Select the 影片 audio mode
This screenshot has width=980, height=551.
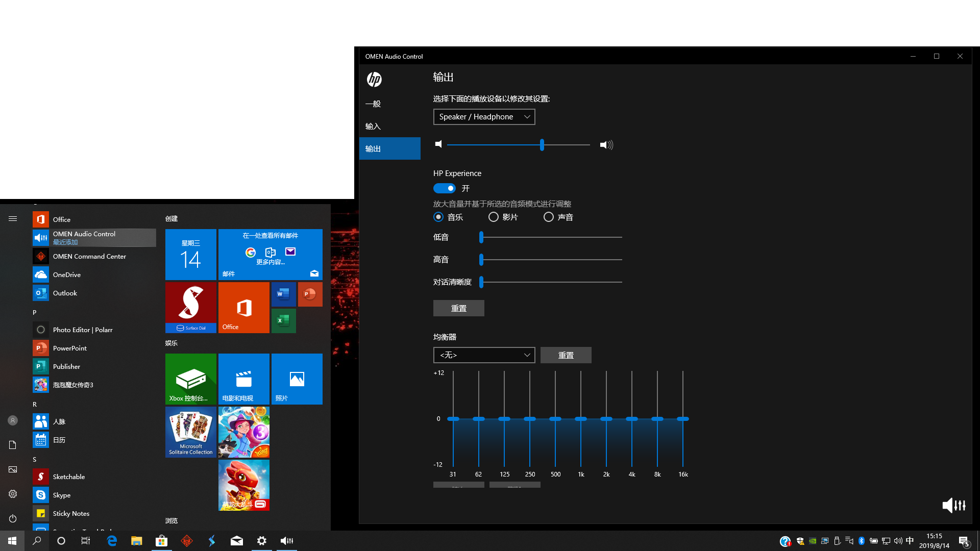(494, 217)
